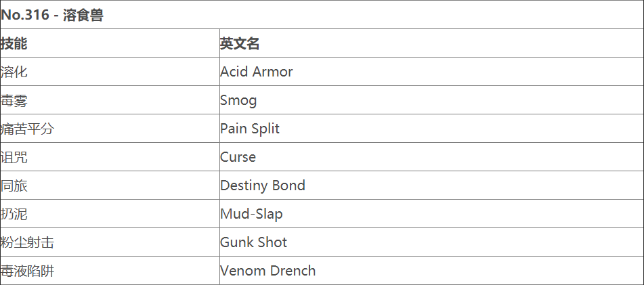The height and width of the screenshot is (285, 644).
Task: Click the 同旅 skill cell
Action: (14, 185)
